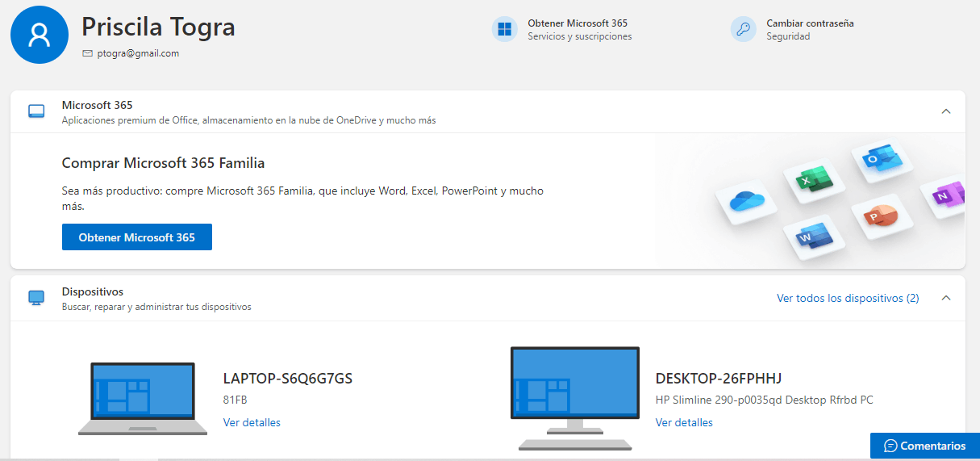Click the blue Obtener Microsoft 365 button

pos(137,237)
